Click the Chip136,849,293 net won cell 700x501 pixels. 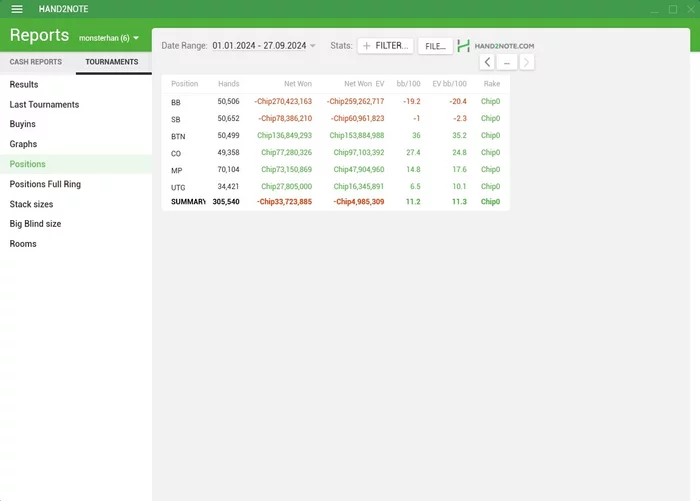pos(284,135)
